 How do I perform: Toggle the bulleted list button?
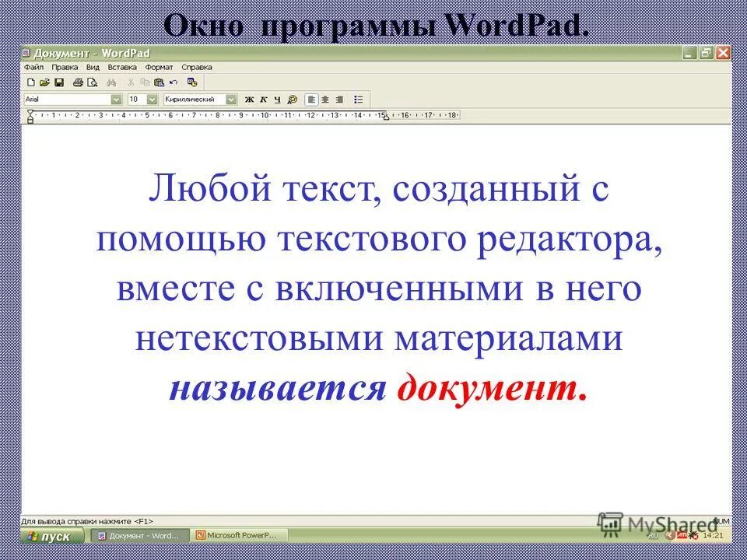(358, 99)
